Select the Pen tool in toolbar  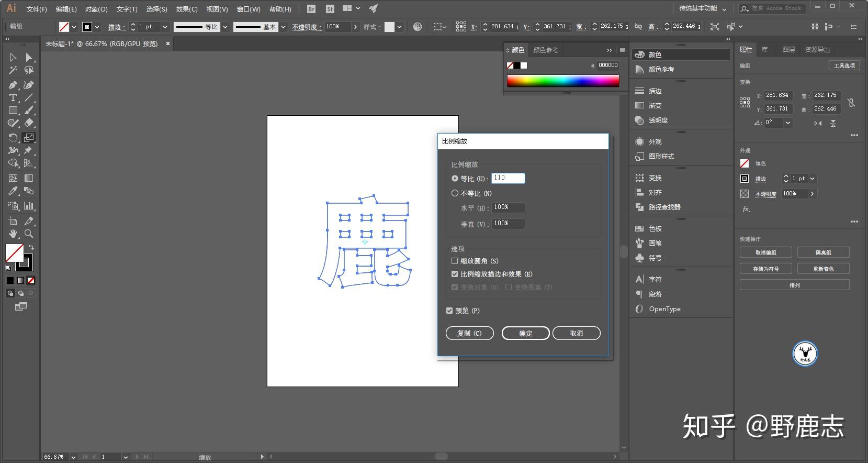[13, 85]
